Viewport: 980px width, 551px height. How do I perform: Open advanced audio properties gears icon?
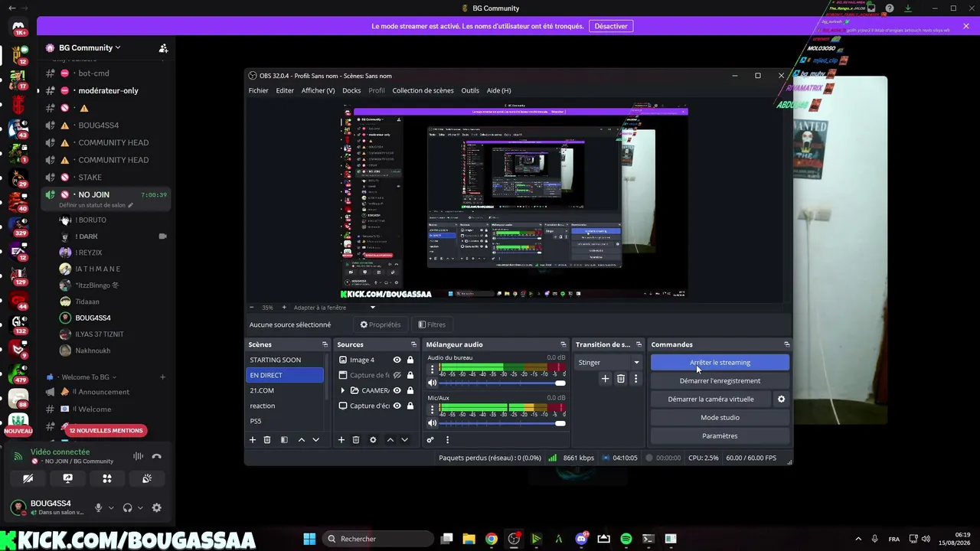coord(430,440)
